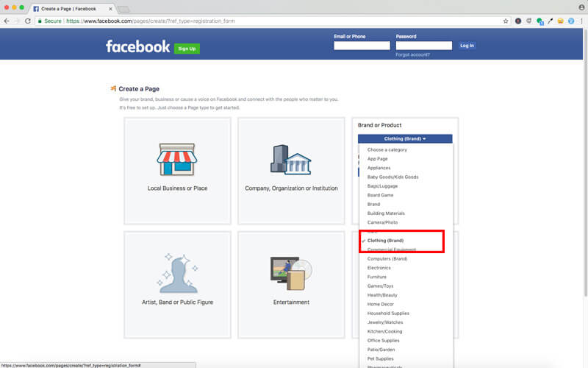This screenshot has height=368, width=588.
Task: Select Games/Toys category
Action: 380,286
